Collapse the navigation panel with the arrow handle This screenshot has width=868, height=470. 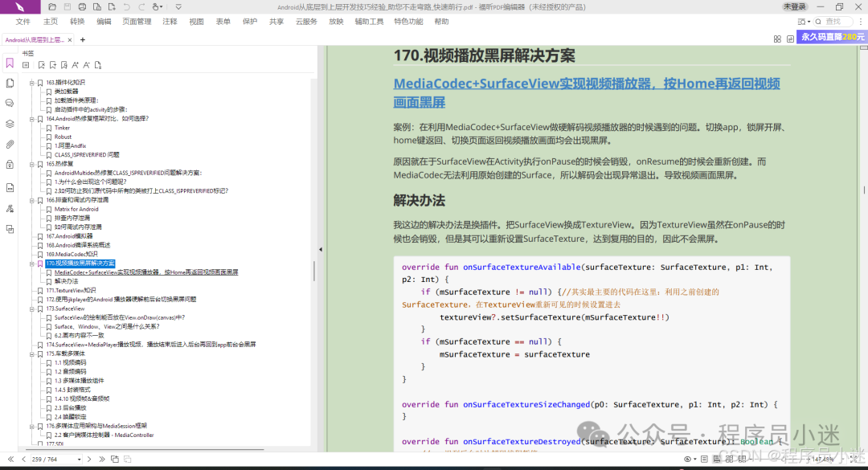pos(321,249)
